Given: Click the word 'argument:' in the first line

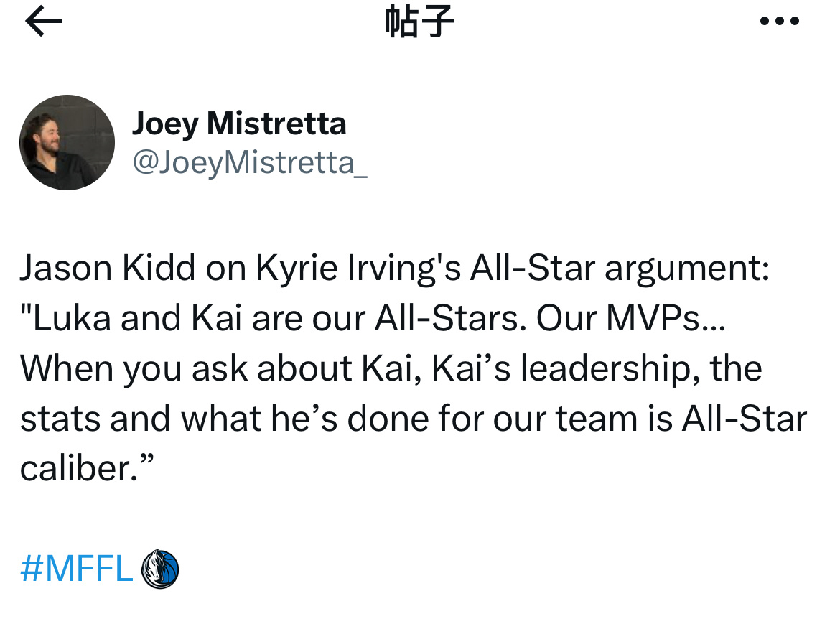Looking at the screenshot, I should (687, 269).
